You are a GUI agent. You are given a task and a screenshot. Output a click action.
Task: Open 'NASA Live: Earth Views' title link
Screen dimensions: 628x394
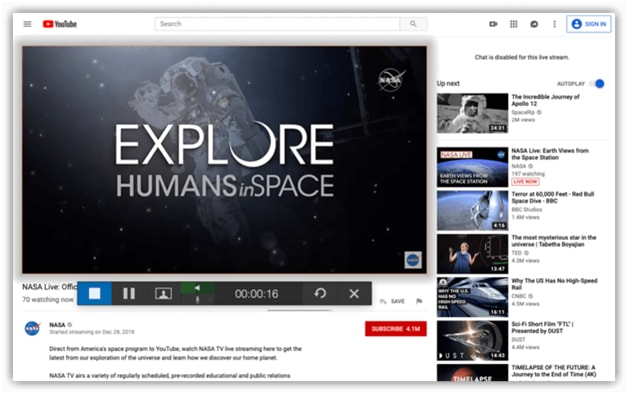[x=550, y=154]
